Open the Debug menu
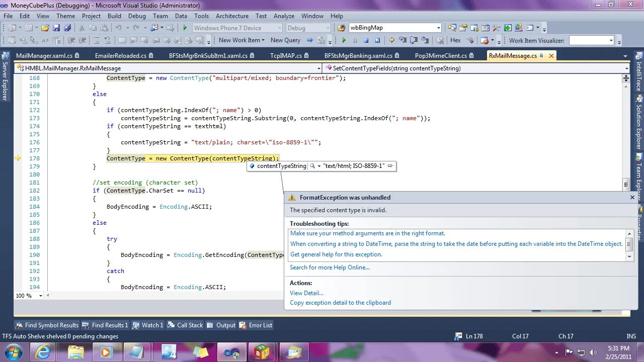 137,16
